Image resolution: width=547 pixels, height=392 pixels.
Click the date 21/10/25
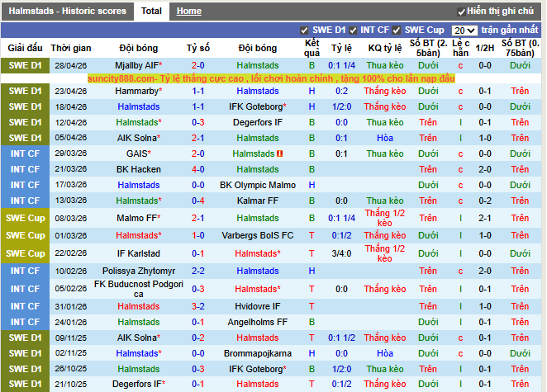pos(71,384)
